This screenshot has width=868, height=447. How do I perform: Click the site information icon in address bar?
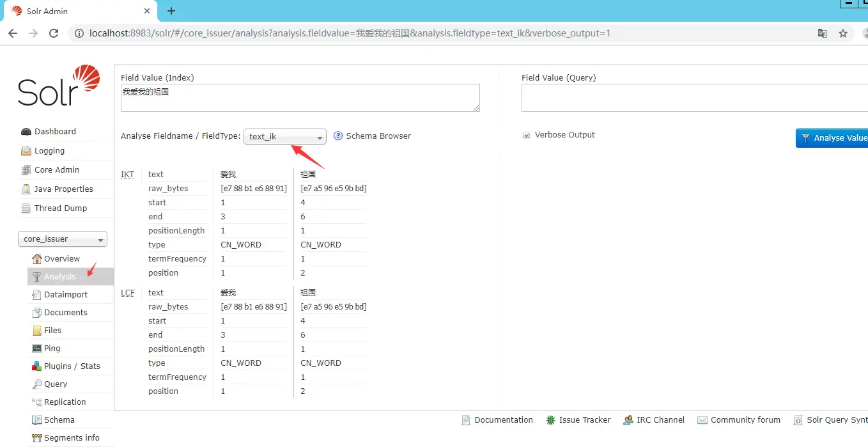[79, 33]
